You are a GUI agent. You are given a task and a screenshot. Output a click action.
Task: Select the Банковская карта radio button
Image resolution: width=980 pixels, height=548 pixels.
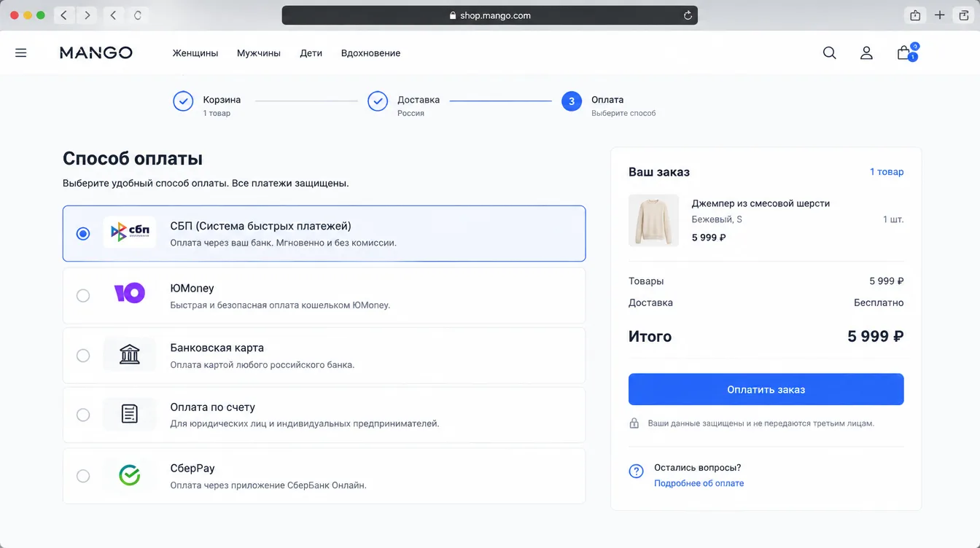pyautogui.click(x=83, y=356)
